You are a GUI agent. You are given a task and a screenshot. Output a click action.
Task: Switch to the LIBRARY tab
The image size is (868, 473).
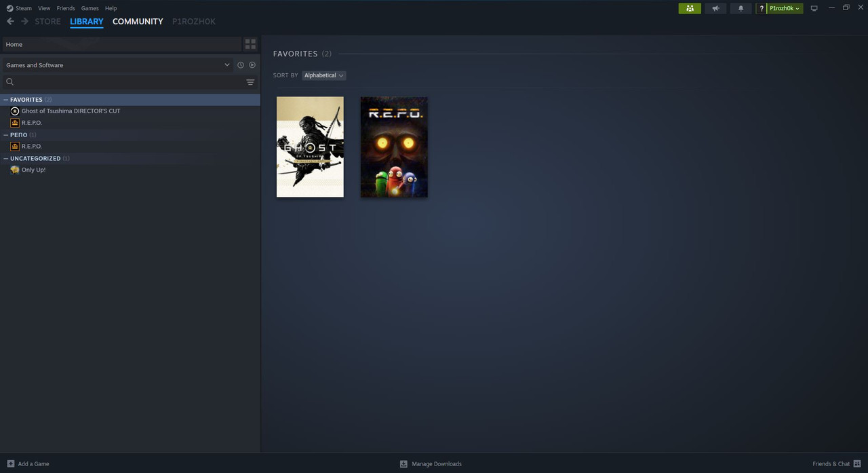tap(87, 22)
